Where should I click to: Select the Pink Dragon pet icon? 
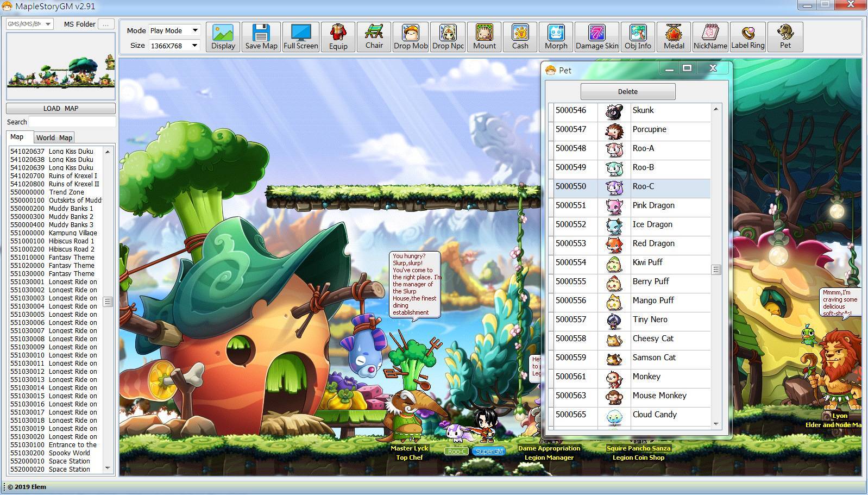pyautogui.click(x=614, y=206)
